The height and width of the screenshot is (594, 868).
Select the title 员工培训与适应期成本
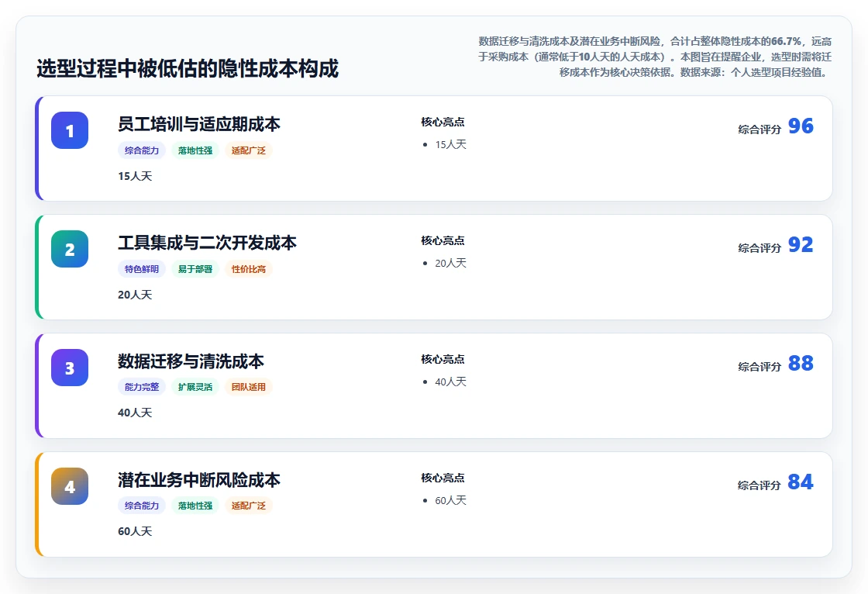coord(198,124)
